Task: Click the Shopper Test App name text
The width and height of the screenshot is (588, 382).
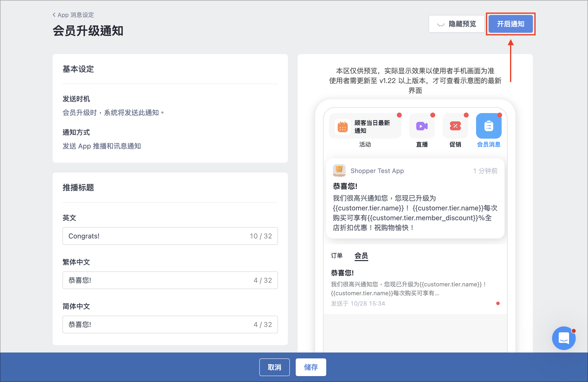Action: (x=377, y=171)
